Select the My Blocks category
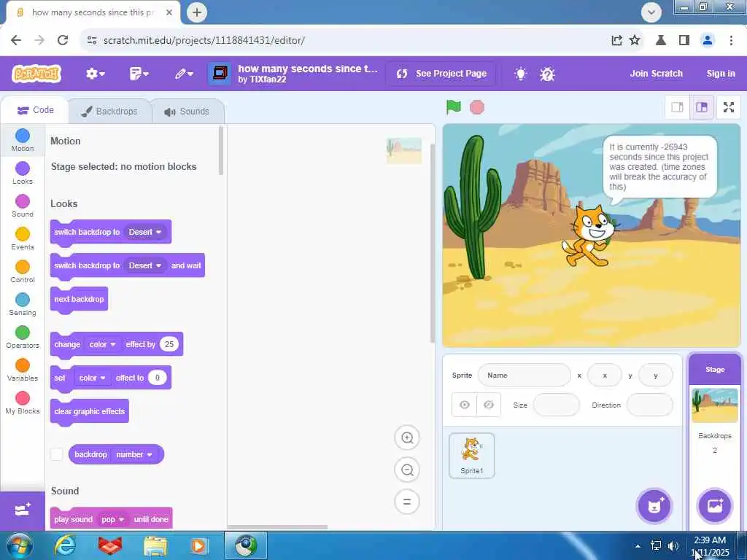This screenshot has height=560, width=747. (23, 403)
